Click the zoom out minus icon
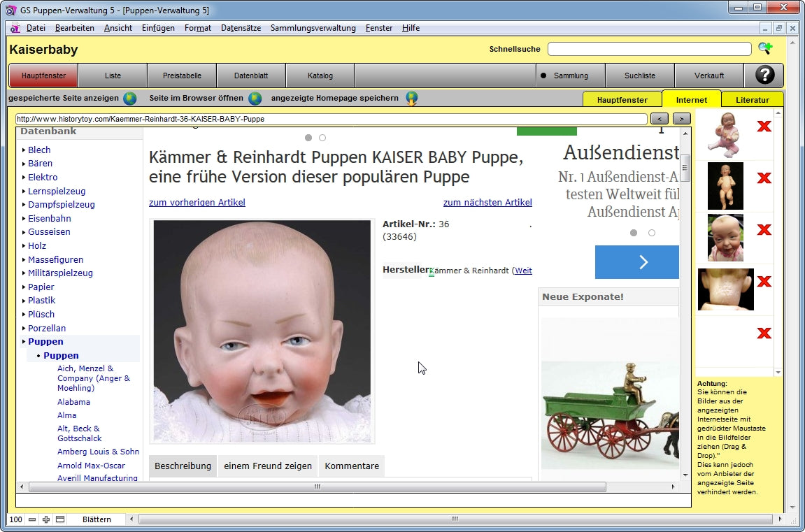805x532 pixels. click(x=32, y=519)
